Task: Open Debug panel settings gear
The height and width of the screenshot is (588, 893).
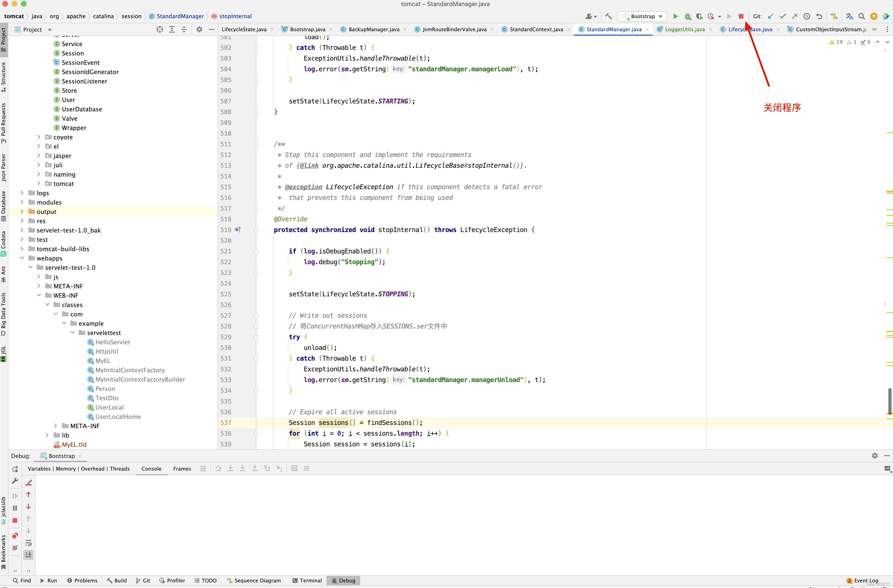Action: click(875, 455)
